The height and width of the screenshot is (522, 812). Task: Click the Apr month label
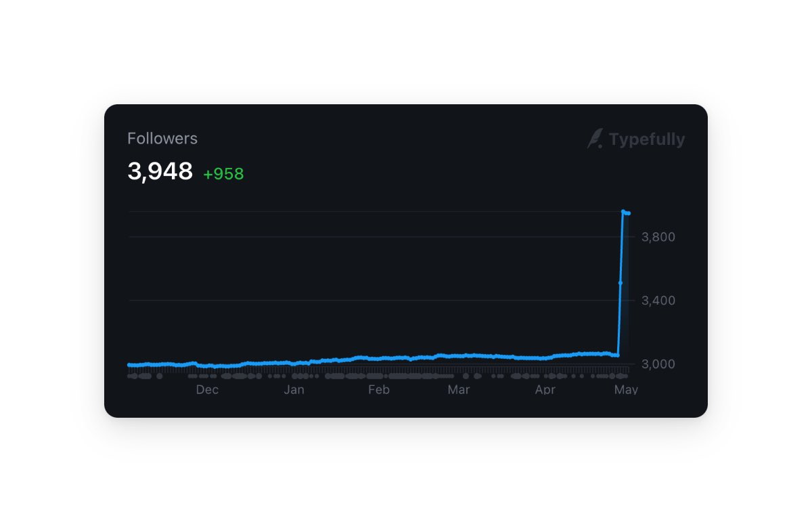(x=545, y=390)
